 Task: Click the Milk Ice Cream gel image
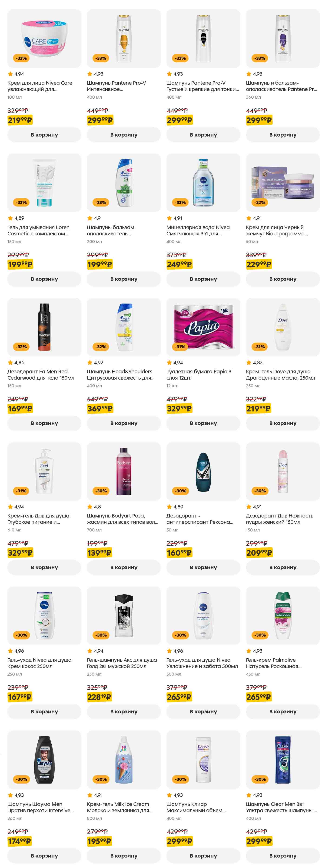(x=124, y=760)
